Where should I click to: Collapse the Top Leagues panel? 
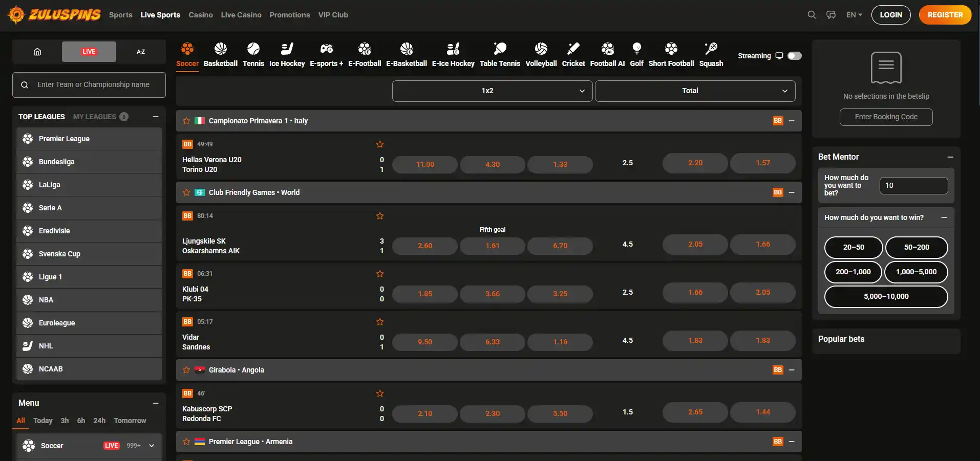pos(156,117)
